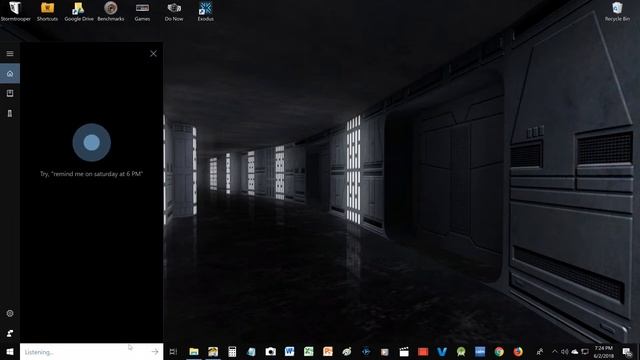640x360 pixels.
Task: Click the Cortana feedback icon
Action: pyautogui.click(x=10, y=333)
